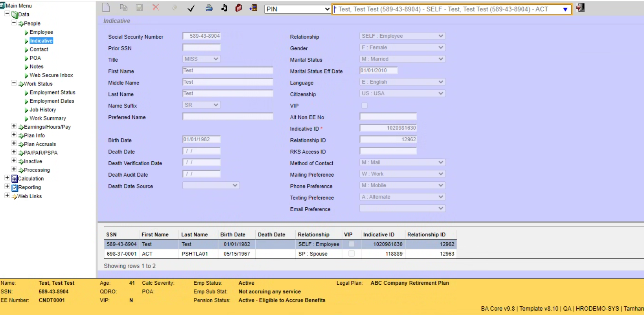
Task: Check VIP box in the Employee table row
Action: 351,244
